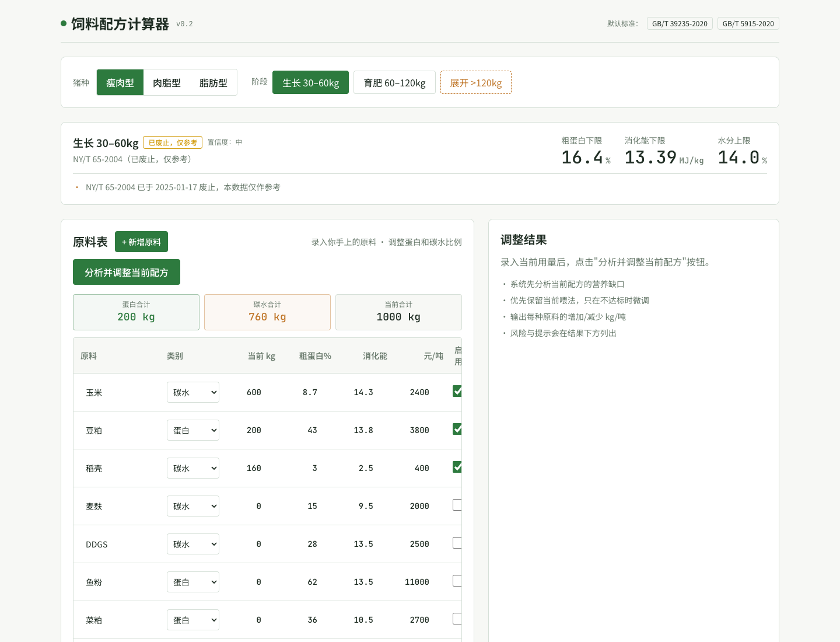Click the 调整结果 panel heading

pos(524,240)
